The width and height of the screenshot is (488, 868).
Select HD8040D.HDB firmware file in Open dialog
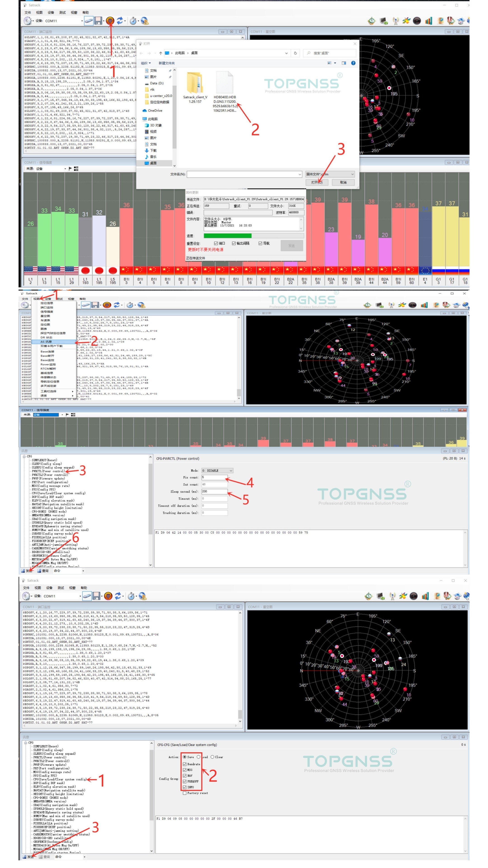point(225,92)
